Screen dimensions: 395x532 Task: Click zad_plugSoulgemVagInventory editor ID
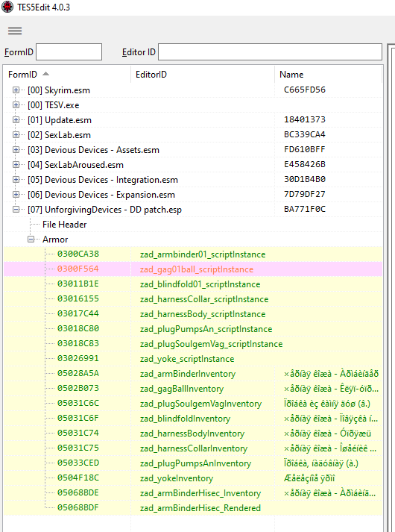[200, 404]
